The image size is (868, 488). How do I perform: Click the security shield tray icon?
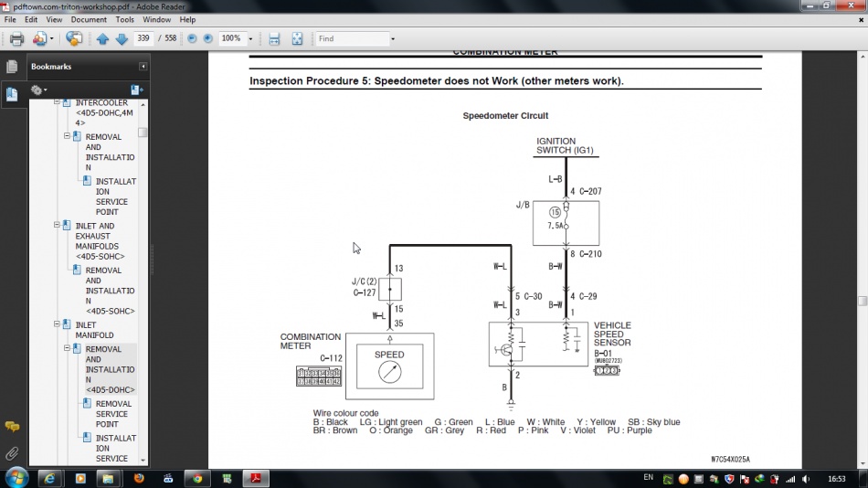point(729,479)
